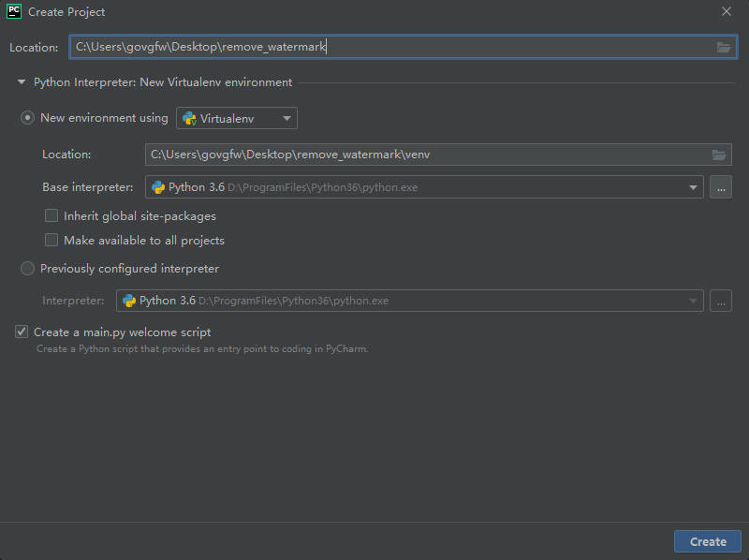Open the Virtualenv environment type dropdown
The width and height of the screenshot is (749, 560).
pos(237,118)
